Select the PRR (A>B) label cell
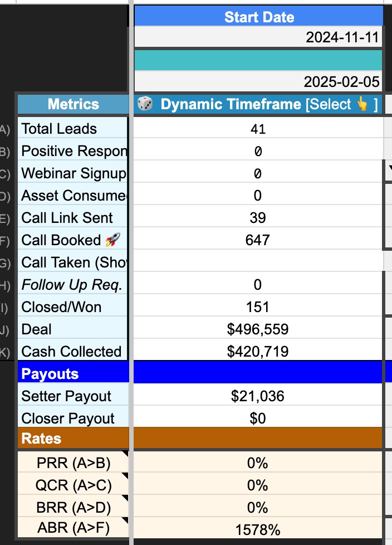Viewport: 392px width, 545px height. (x=73, y=463)
